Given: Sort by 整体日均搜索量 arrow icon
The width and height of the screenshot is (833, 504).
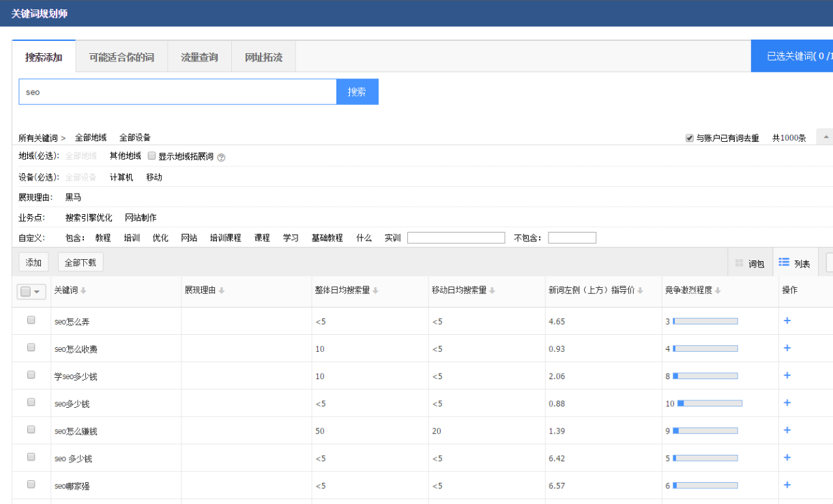Looking at the screenshot, I should (x=375, y=291).
